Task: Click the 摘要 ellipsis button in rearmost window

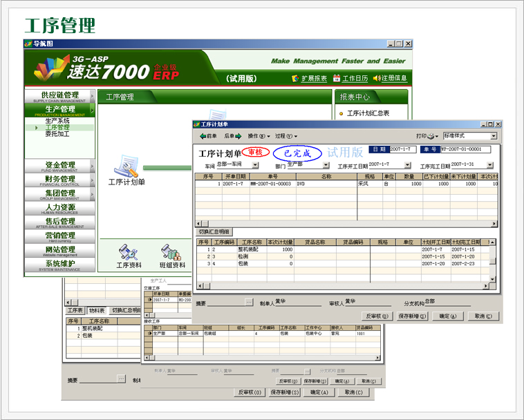Action: pyautogui.click(x=121, y=379)
